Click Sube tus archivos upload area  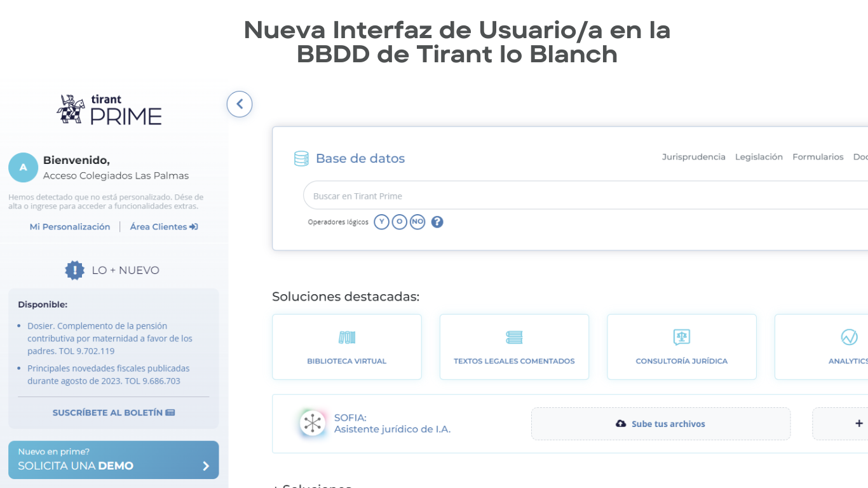661,424
